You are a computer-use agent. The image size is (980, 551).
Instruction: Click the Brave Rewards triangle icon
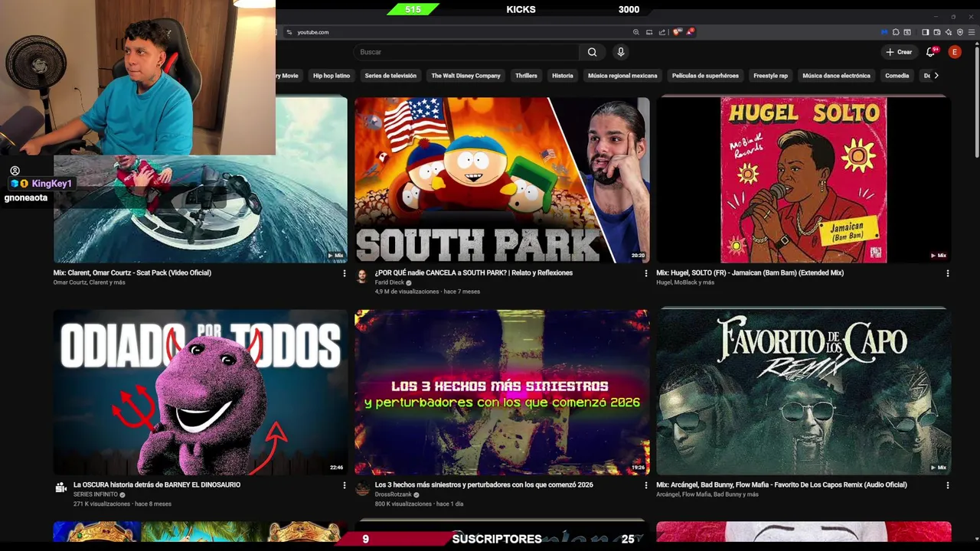coord(690,32)
